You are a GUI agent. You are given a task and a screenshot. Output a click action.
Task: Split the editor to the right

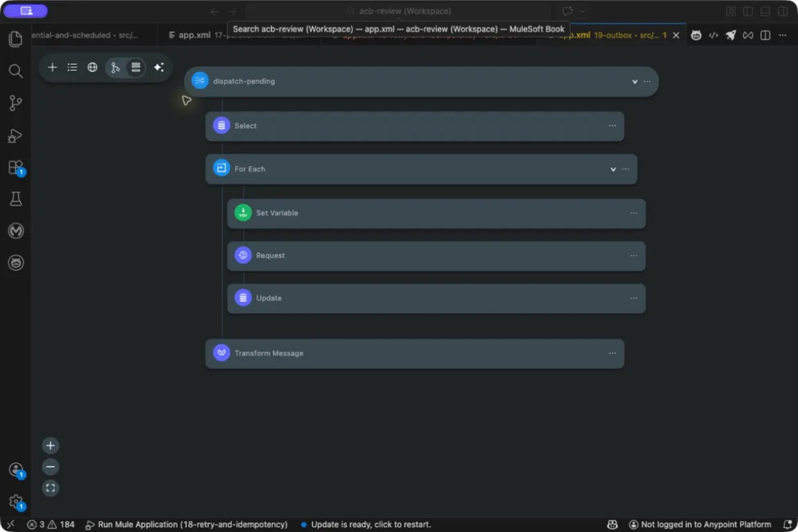click(x=765, y=35)
